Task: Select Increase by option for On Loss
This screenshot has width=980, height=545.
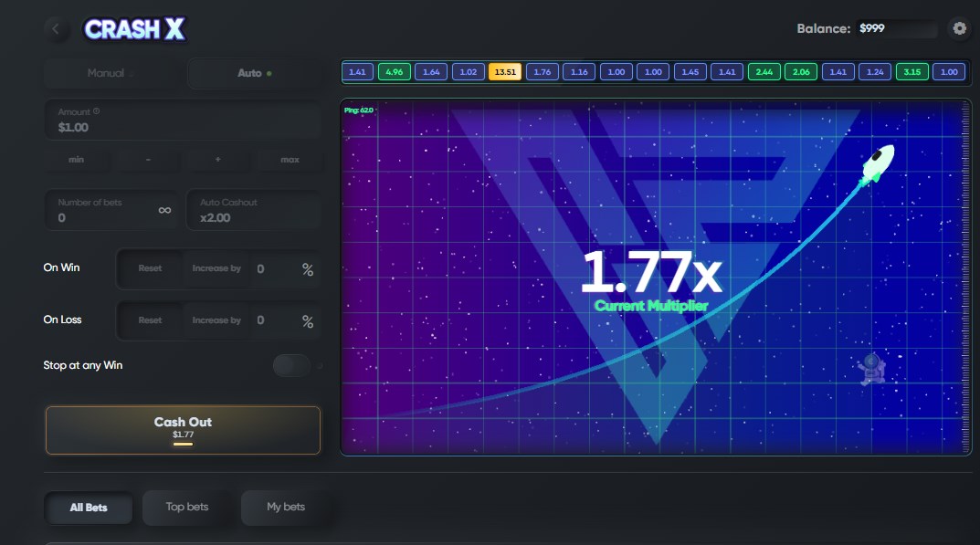Action: pyautogui.click(x=216, y=320)
